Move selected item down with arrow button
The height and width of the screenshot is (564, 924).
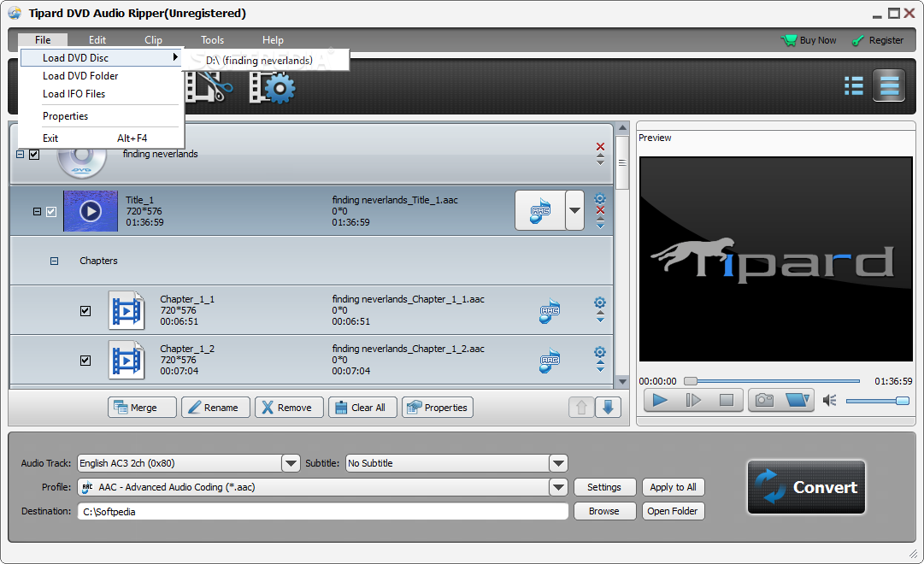click(608, 408)
